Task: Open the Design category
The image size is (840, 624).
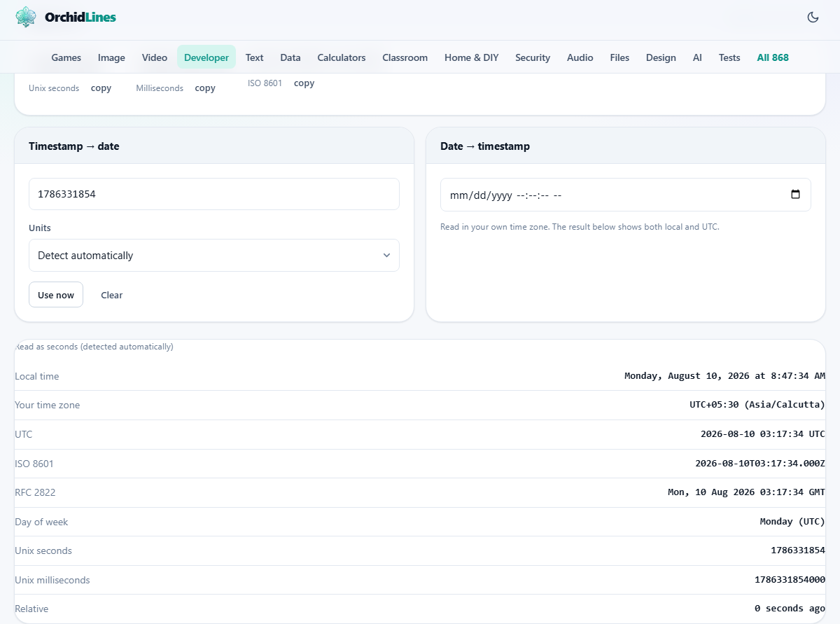Action: tap(661, 57)
